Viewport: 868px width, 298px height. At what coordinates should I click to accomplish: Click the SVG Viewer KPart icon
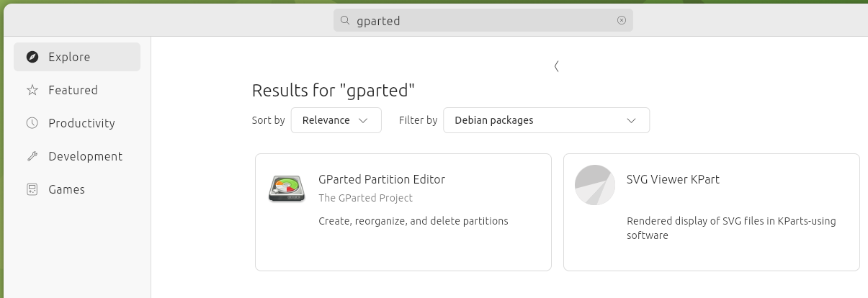[595, 185]
